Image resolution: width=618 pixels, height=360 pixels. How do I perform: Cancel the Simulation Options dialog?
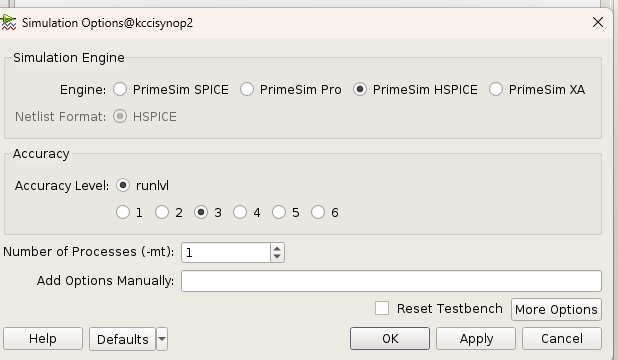tap(562, 338)
